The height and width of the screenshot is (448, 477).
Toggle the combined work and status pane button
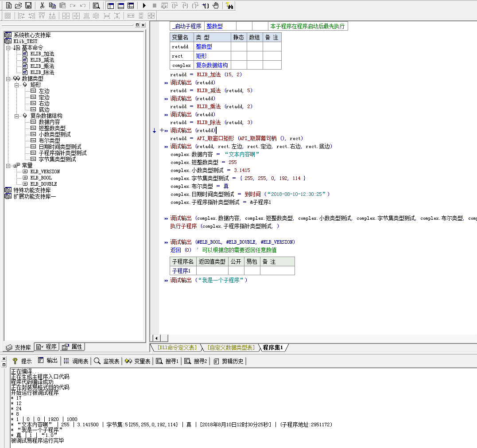coord(131,5)
